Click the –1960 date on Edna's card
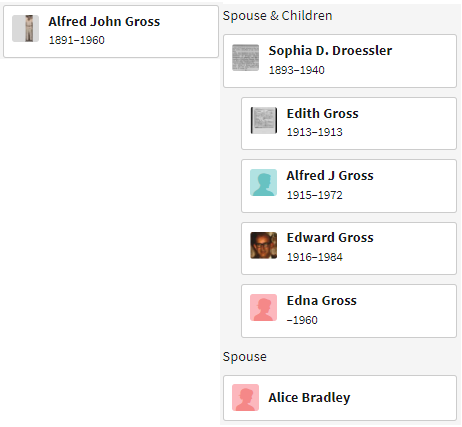This screenshot has width=462, height=427. click(x=302, y=320)
